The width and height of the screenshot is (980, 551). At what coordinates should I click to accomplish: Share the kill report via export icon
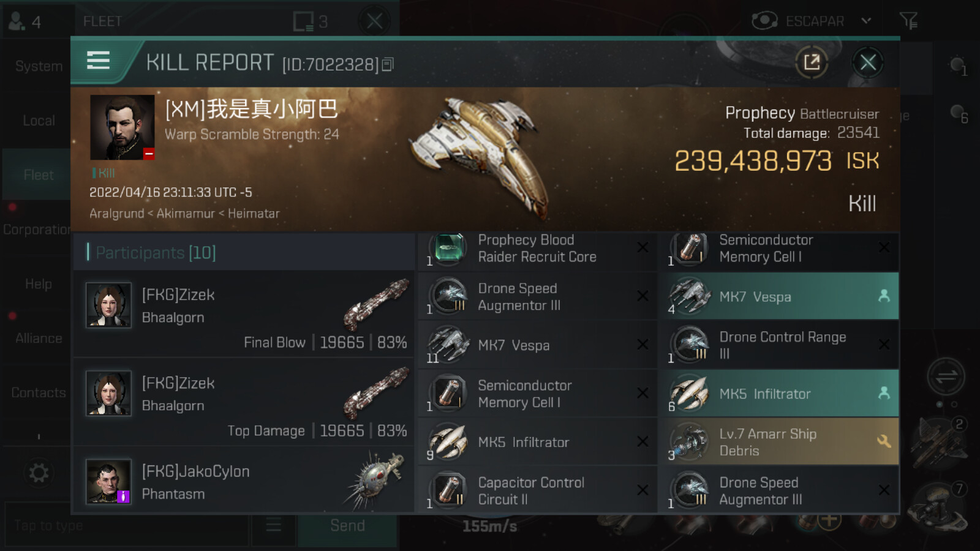[812, 62]
